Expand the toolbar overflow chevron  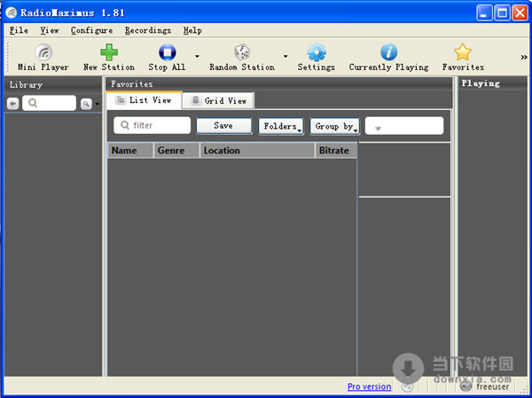tap(524, 58)
